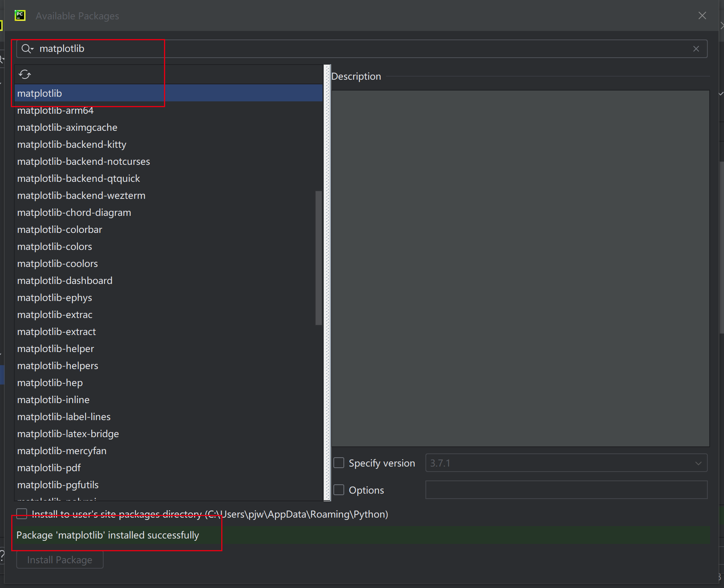Click the Options text field

pos(566,490)
